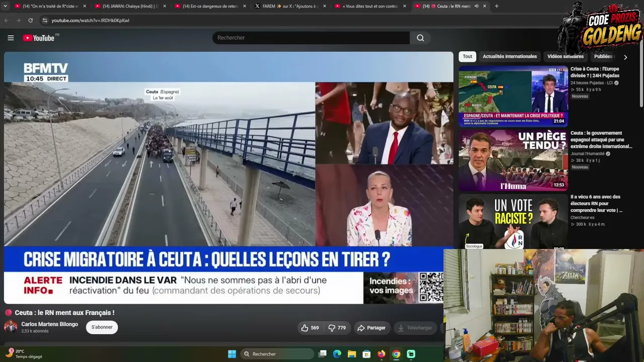Go back with the browser back arrow
This screenshot has height=362, width=644.
pyautogui.click(x=7, y=20)
